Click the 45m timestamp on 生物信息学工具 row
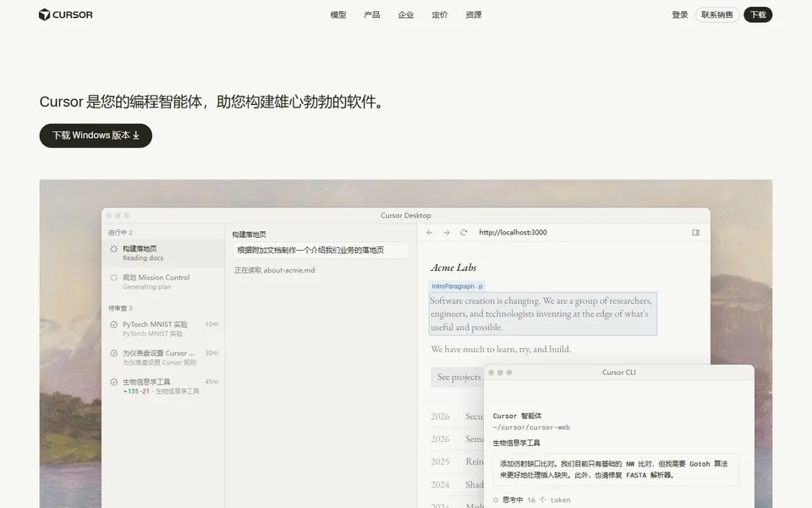The height and width of the screenshot is (508, 812). pos(211,382)
